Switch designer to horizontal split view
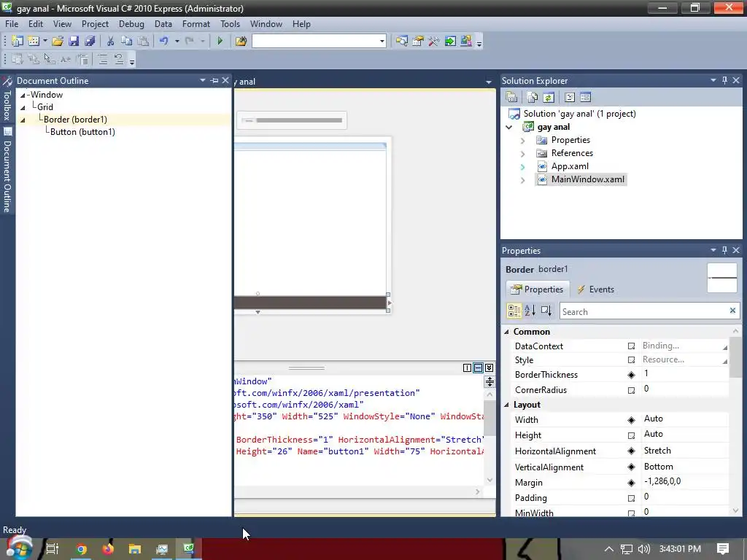The image size is (747, 560). [478, 367]
